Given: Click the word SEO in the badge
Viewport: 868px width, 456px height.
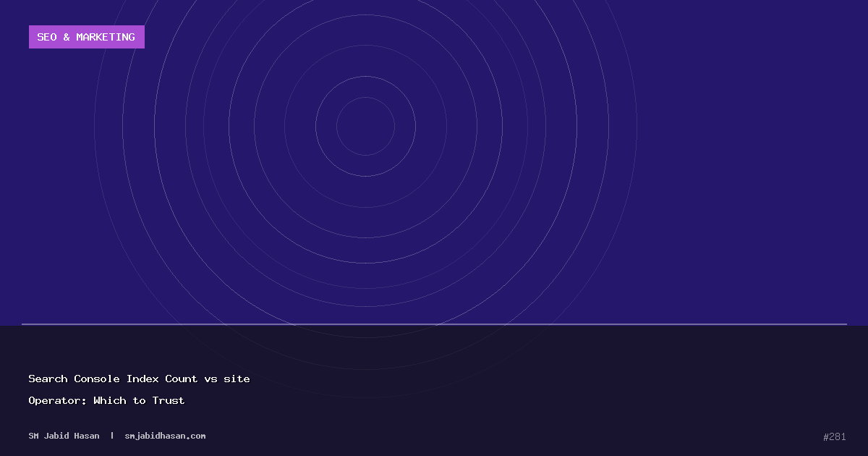Looking at the screenshot, I should click(47, 37).
